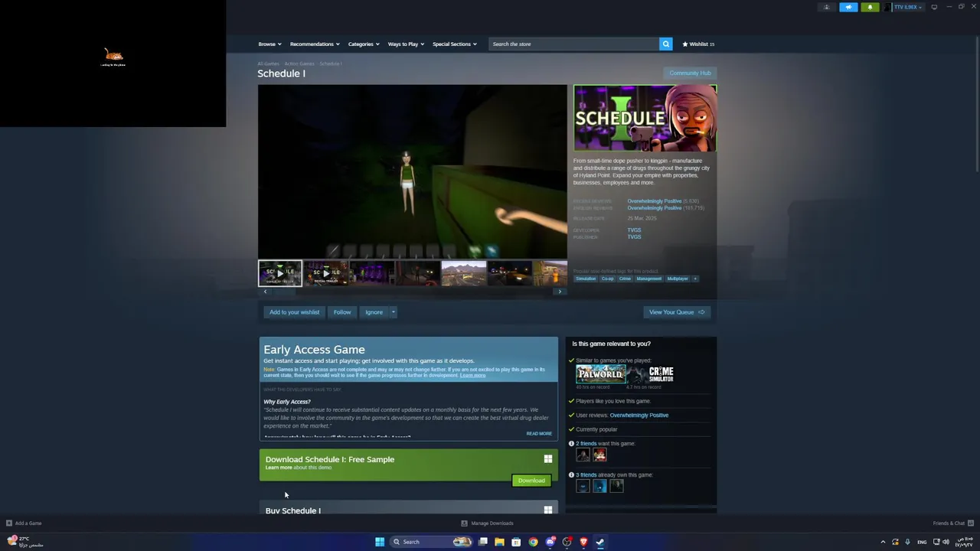The width and height of the screenshot is (980, 551).
Task: Click the Ignore button
Action: click(x=374, y=312)
